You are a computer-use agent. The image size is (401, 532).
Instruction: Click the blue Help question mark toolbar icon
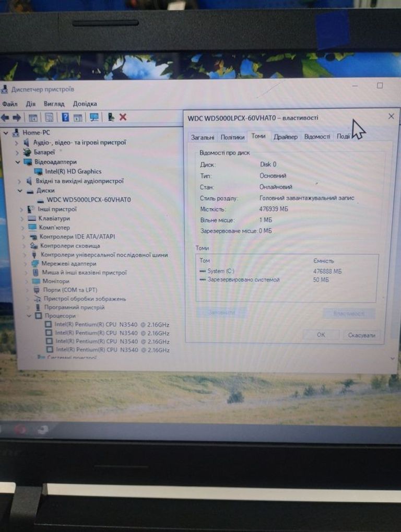(x=65, y=117)
